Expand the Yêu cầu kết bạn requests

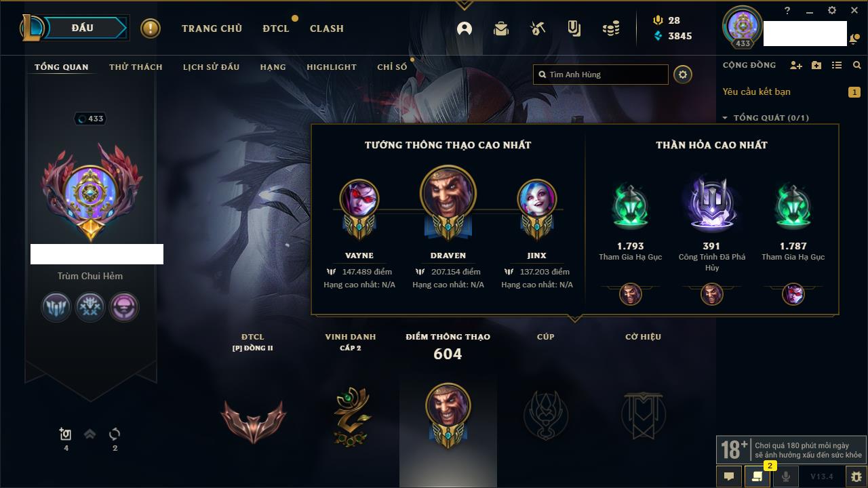tap(791, 91)
